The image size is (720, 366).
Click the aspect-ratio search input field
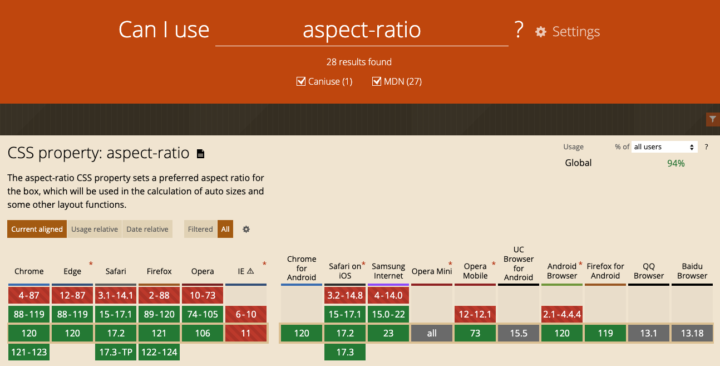coord(362,30)
